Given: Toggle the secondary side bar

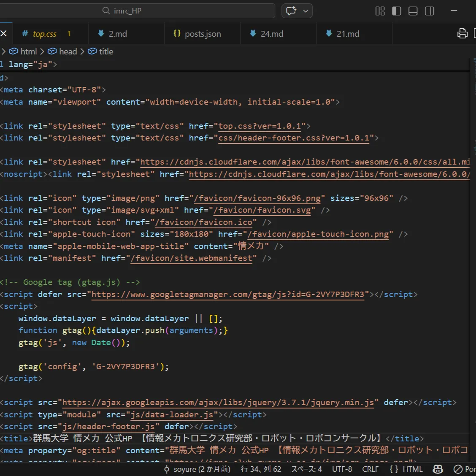Looking at the screenshot, I should coord(430,11).
